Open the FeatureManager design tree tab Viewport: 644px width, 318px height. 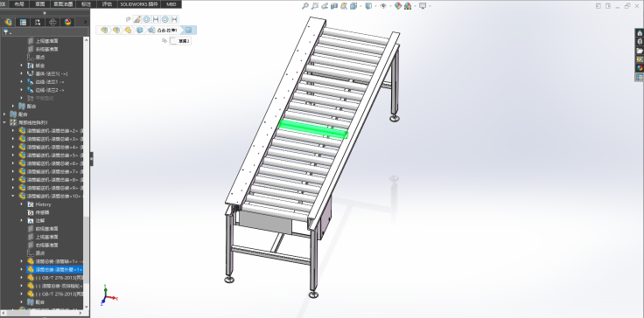pos(8,22)
